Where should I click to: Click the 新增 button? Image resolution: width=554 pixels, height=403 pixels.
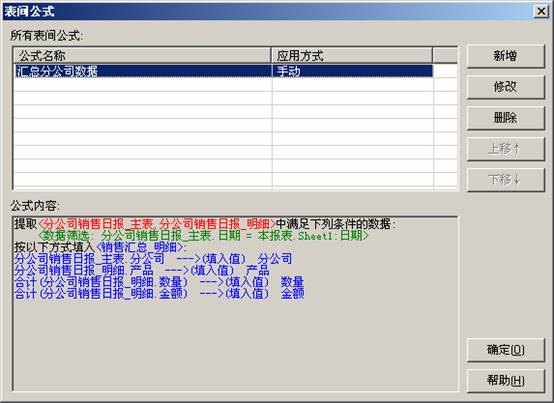[x=506, y=56]
